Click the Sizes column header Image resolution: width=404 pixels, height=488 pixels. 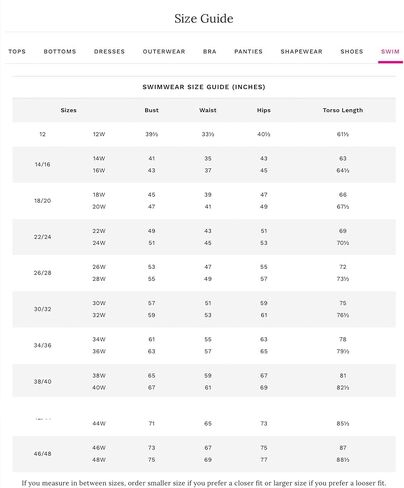pos(69,110)
